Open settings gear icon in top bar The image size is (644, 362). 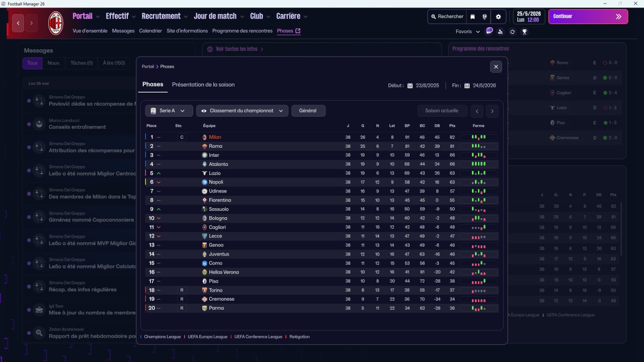(x=498, y=17)
